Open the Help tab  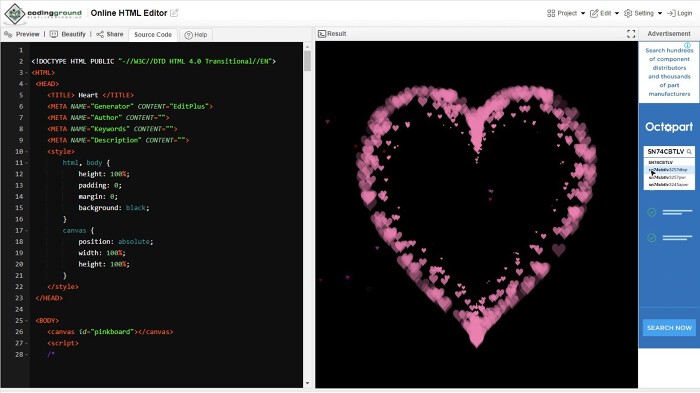(x=196, y=34)
